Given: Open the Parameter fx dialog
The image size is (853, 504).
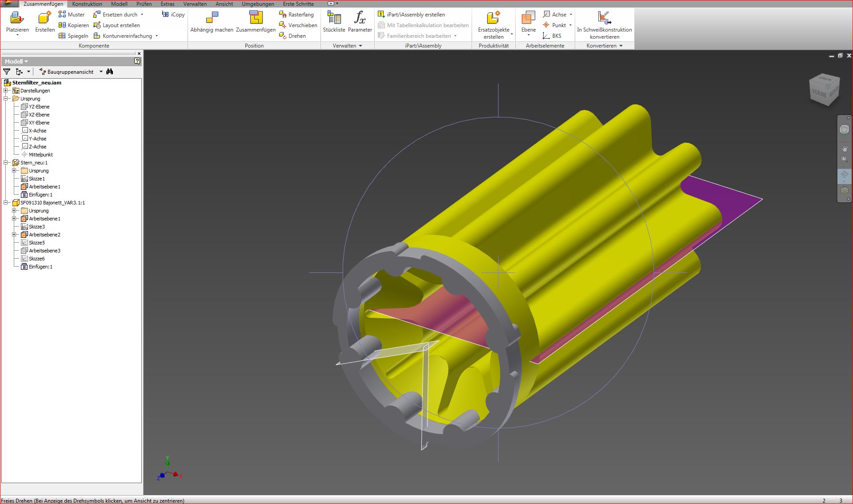Looking at the screenshot, I should click(x=360, y=19).
